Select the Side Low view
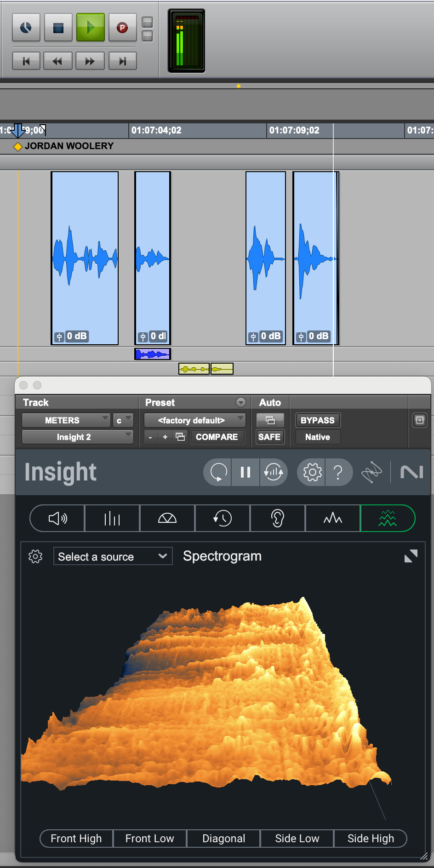Screen dimensions: 434x868 (297, 839)
